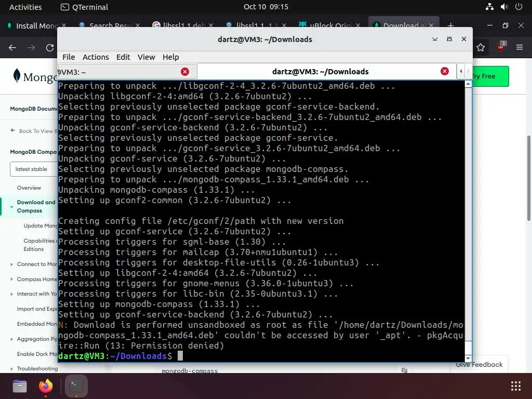The height and width of the screenshot is (399, 532).
Task: Open Capabilities Editions sidebar link
Action: (x=39, y=245)
